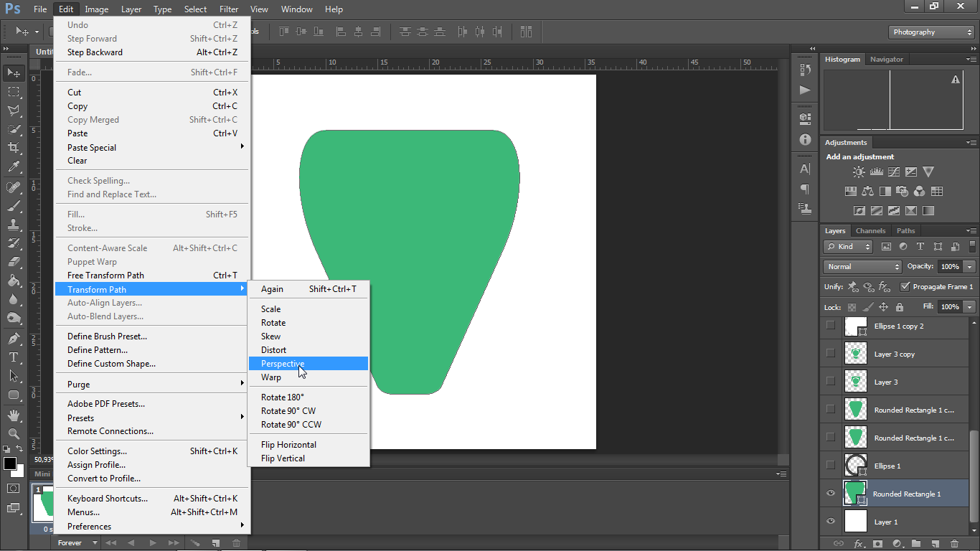Open the Photography workspace dropdown
980x551 pixels.
931,32
